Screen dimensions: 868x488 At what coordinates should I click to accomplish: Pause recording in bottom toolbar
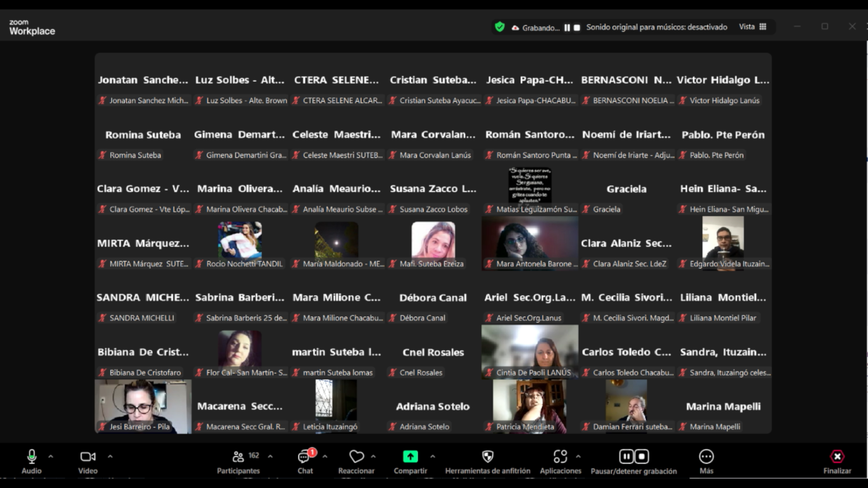coord(626,457)
